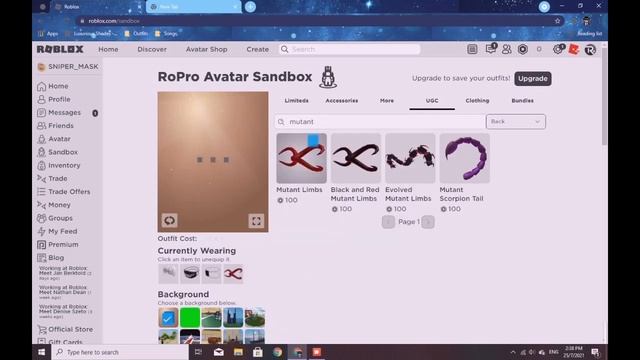Select Mutant Scorpion Tail thumbnail
The image size is (640, 360).
click(464, 158)
